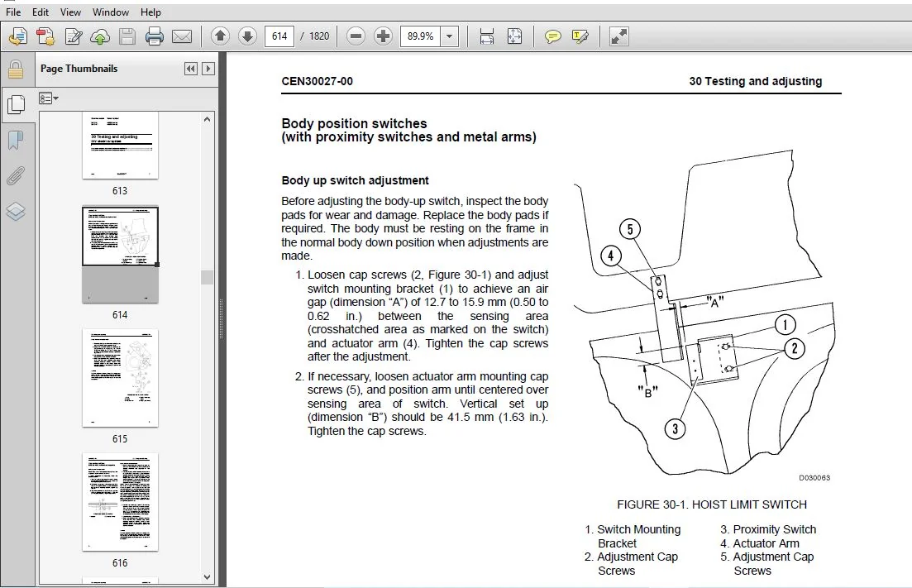Click the page number field showing 614

tap(279, 36)
